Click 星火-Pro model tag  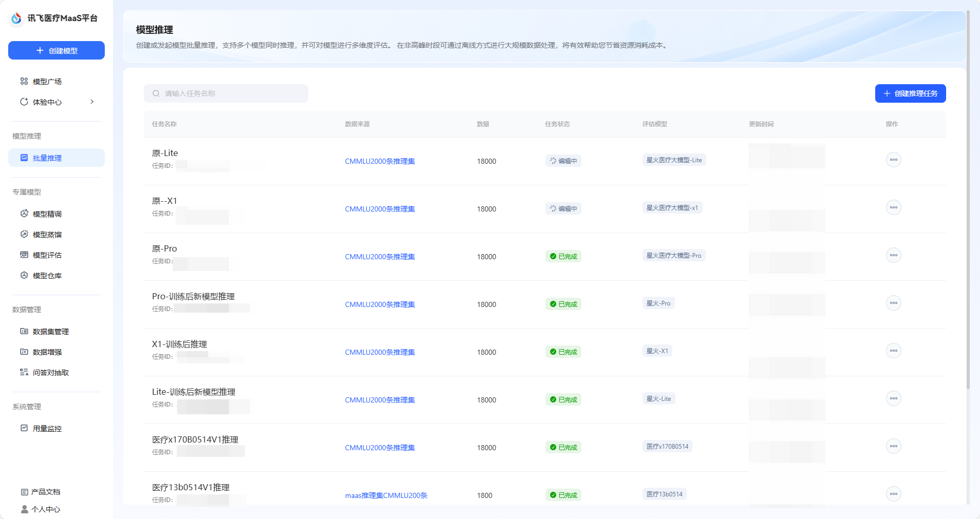coord(658,303)
